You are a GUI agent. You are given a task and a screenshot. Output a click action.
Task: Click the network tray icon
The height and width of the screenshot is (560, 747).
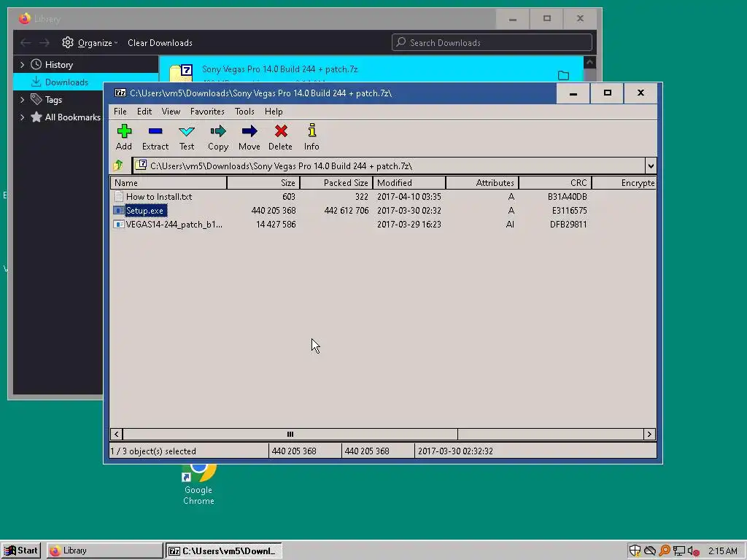click(679, 551)
